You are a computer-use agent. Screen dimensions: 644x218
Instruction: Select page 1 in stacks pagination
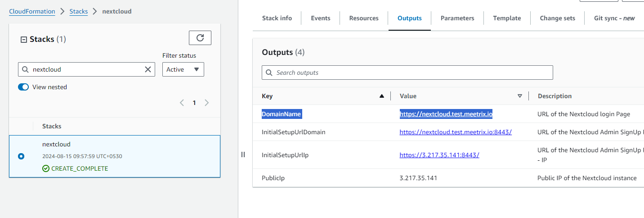click(x=194, y=103)
